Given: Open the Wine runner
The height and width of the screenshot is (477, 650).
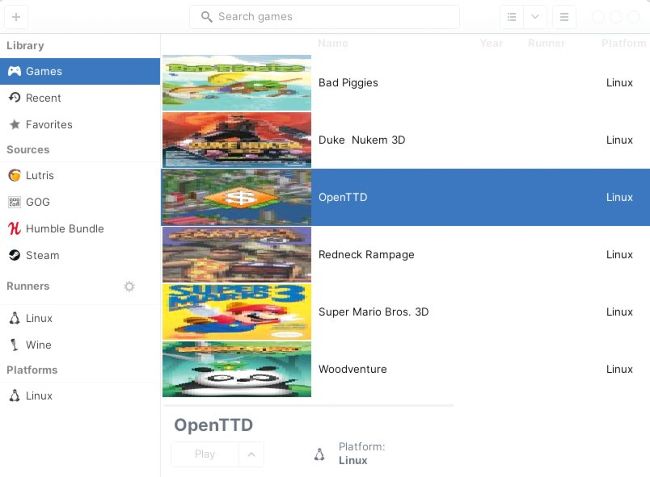Looking at the screenshot, I should 38,345.
